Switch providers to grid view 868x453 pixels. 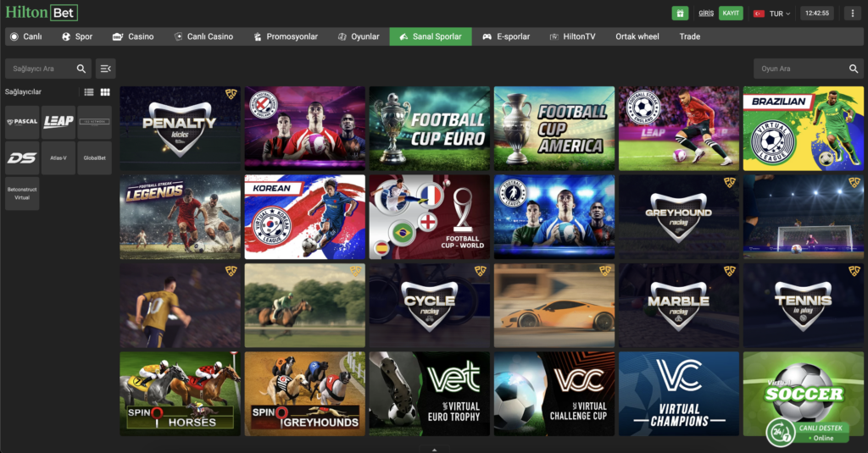105,92
